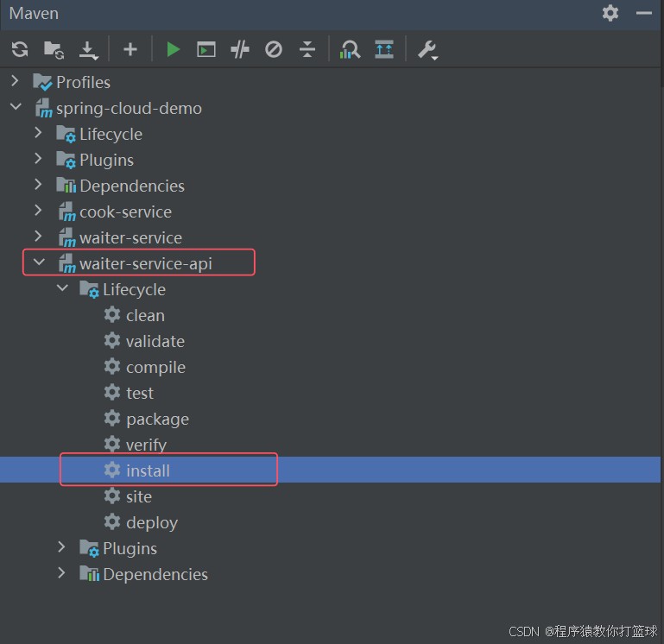Viewport: 664px width, 644px height.
Task: Click the arrows toolbar icon beside dependencies
Action: 384,49
